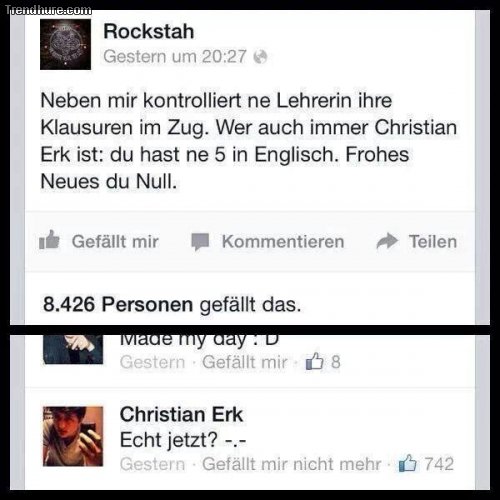
Task: View the 8.426 Personen who liked this
Action: pos(118,304)
